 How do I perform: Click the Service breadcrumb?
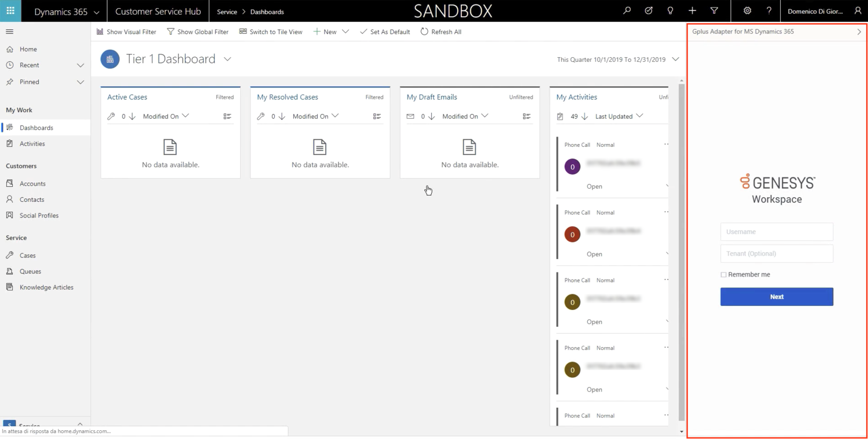click(x=227, y=12)
